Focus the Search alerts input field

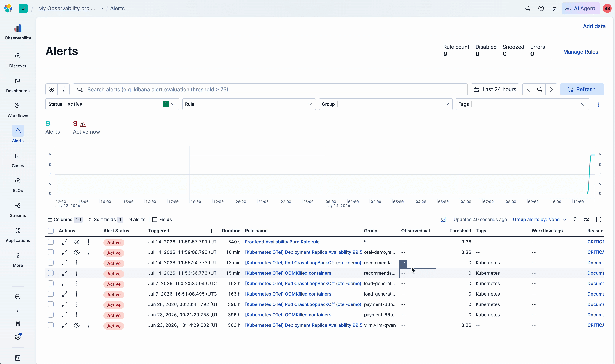click(270, 89)
